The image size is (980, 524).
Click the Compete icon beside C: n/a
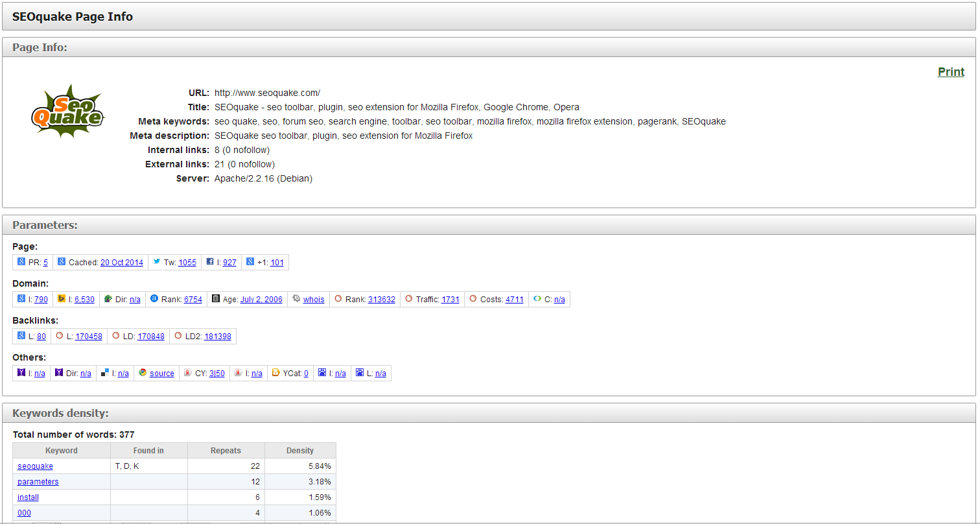(x=537, y=299)
